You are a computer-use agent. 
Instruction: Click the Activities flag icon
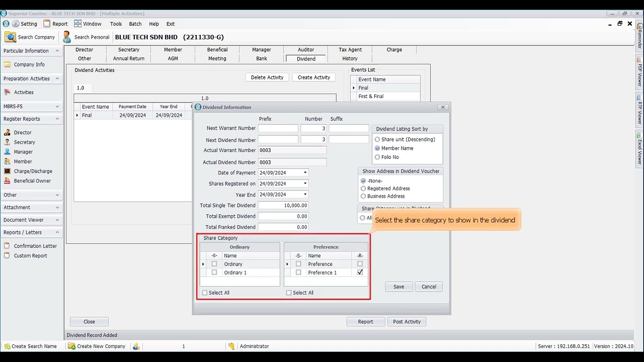click(x=8, y=92)
